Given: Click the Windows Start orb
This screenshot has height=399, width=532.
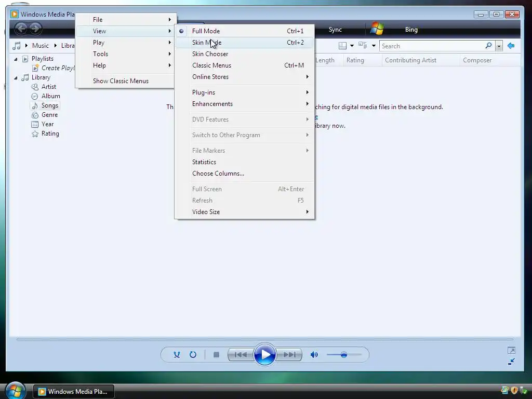Looking at the screenshot, I should point(16,391).
